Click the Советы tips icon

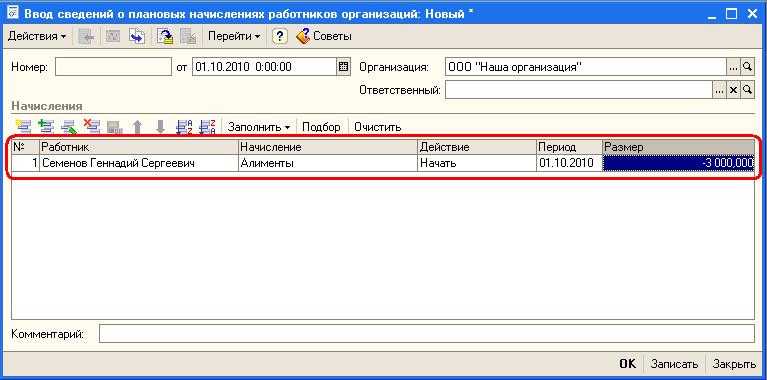(x=324, y=36)
